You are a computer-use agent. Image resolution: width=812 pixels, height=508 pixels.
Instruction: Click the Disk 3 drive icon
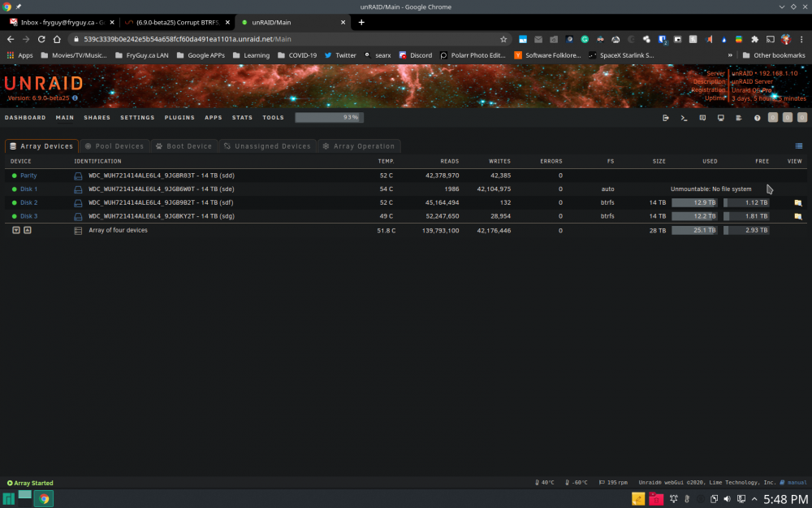[x=78, y=216]
